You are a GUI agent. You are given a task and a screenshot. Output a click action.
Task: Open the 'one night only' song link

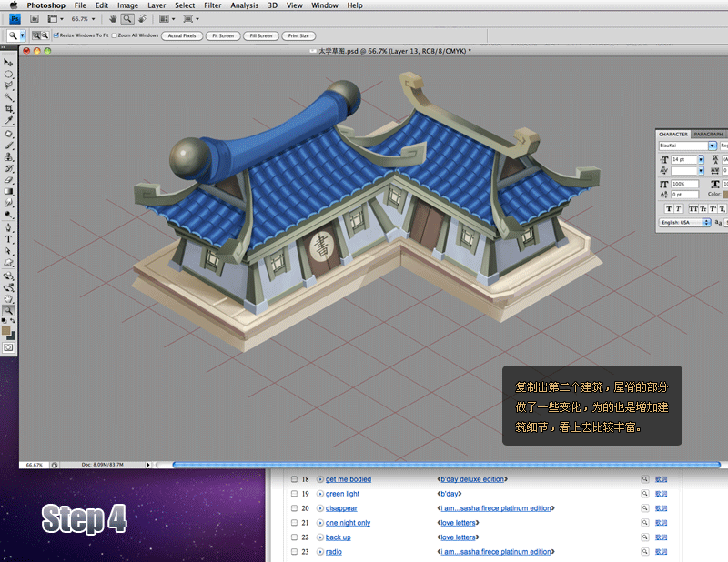click(x=348, y=523)
